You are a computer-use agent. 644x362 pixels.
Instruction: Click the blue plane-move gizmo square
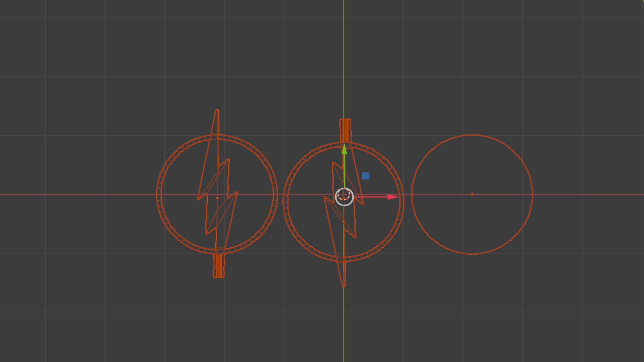coord(366,176)
